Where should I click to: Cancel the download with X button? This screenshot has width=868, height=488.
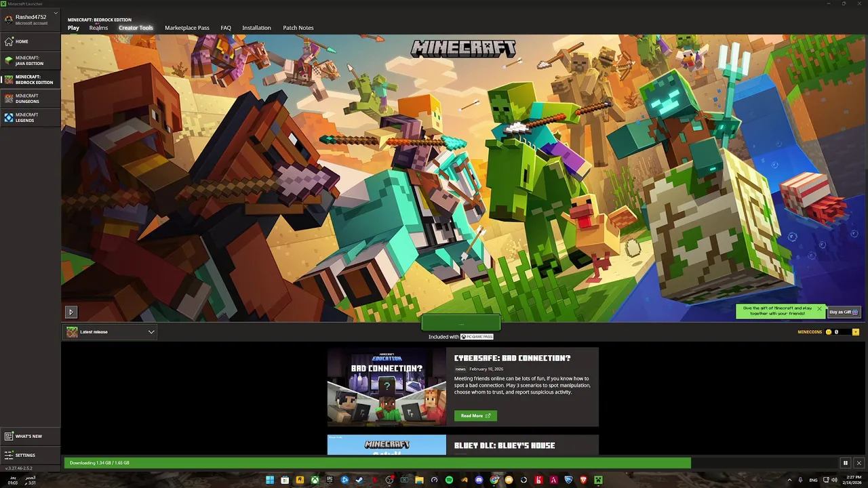tap(859, 463)
